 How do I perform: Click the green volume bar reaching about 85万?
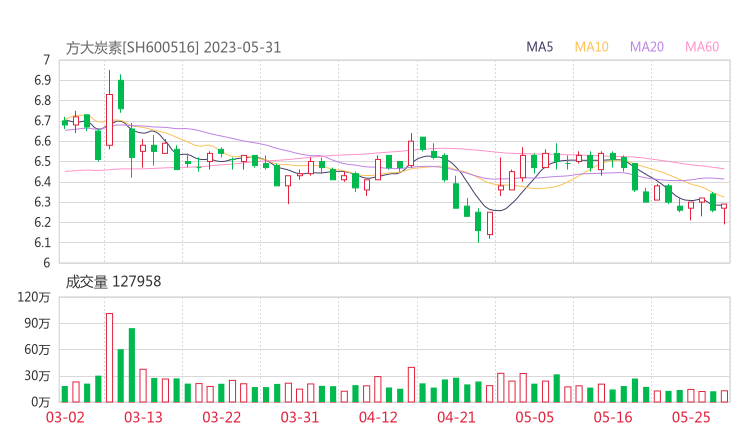132,365
